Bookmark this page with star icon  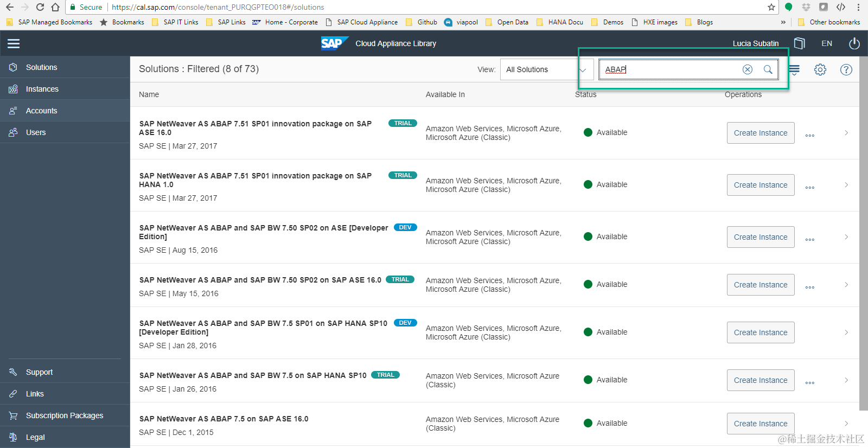click(x=771, y=7)
